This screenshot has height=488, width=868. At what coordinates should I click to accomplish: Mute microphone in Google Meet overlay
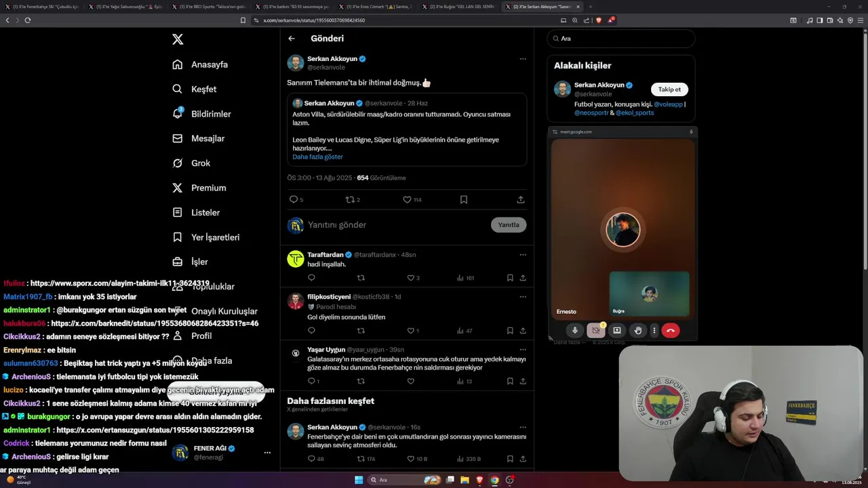coord(574,331)
